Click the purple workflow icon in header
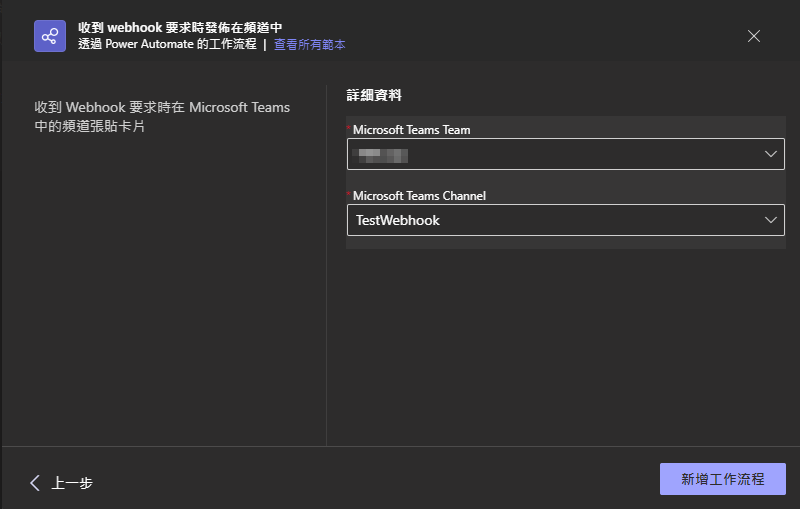The image size is (800, 509). coord(50,36)
